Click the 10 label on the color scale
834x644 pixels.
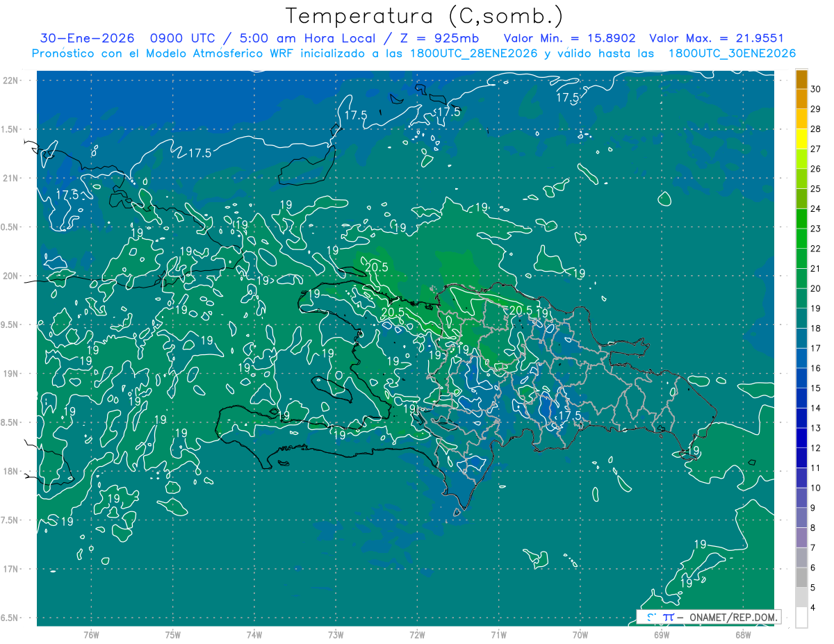click(x=815, y=488)
